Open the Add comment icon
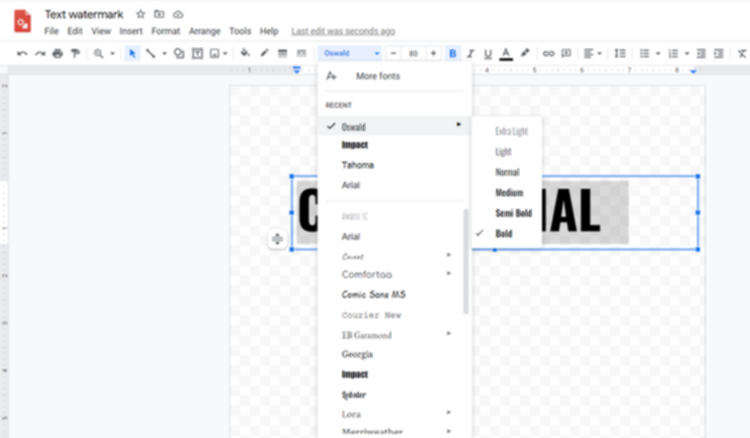 566,54
